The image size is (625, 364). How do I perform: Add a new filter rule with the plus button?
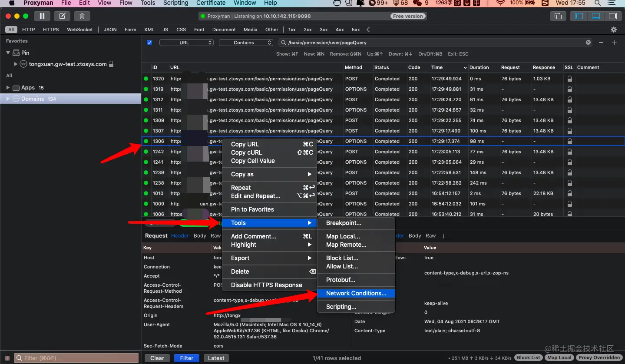pos(614,43)
